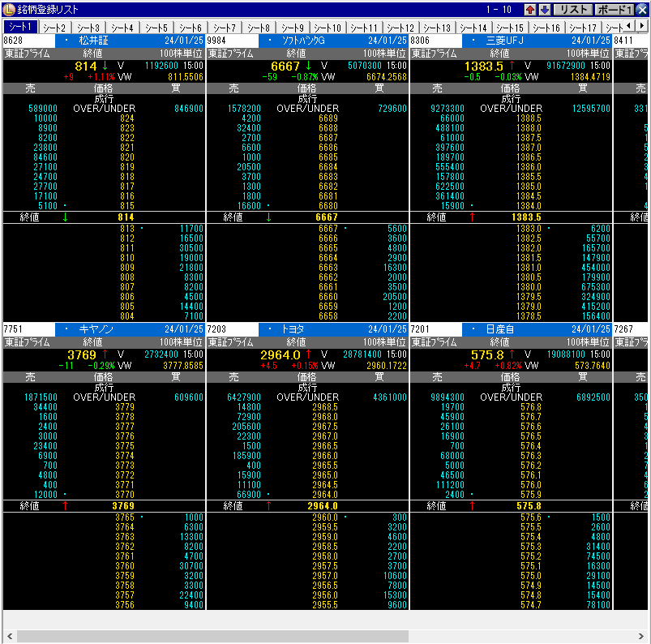Click ソフトバンクG bid price 6658

click(x=328, y=316)
